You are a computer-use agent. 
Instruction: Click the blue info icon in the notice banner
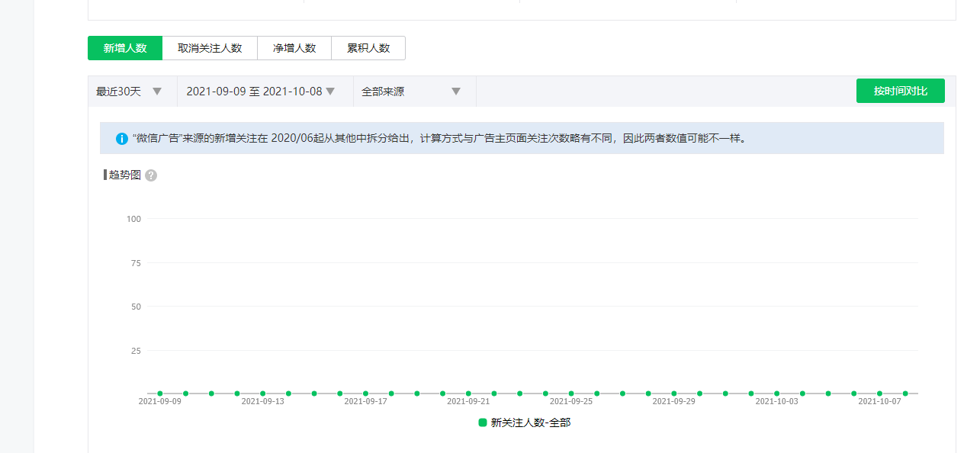pyautogui.click(x=122, y=139)
